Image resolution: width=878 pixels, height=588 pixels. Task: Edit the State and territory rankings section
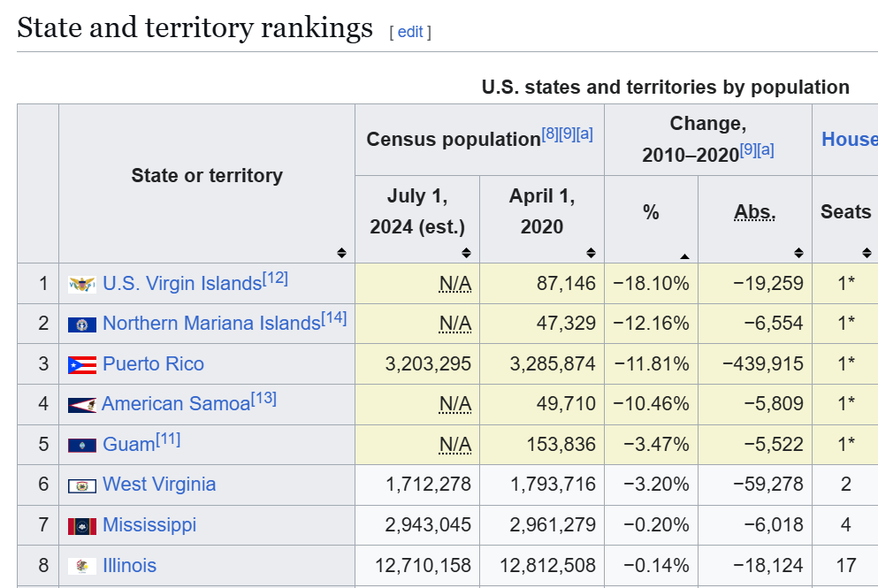pos(410,32)
